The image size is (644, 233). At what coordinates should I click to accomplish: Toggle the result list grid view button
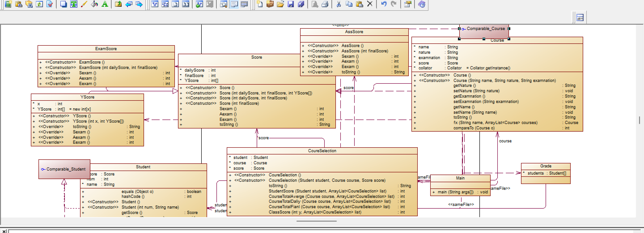point(244,4)
